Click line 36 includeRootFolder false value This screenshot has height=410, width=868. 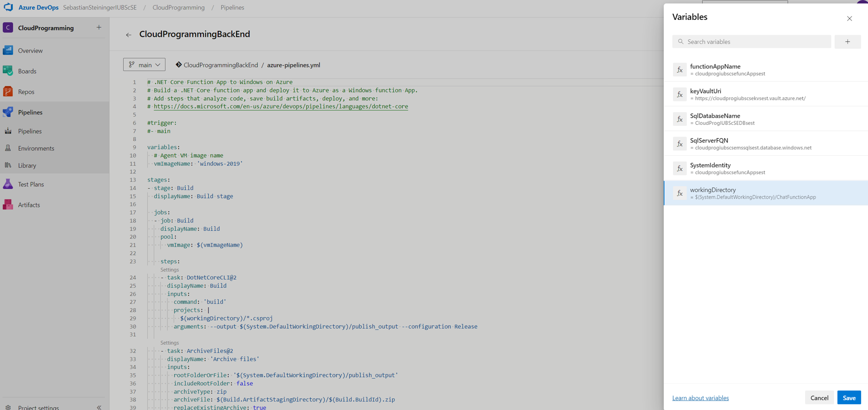[x=245, y=383]
